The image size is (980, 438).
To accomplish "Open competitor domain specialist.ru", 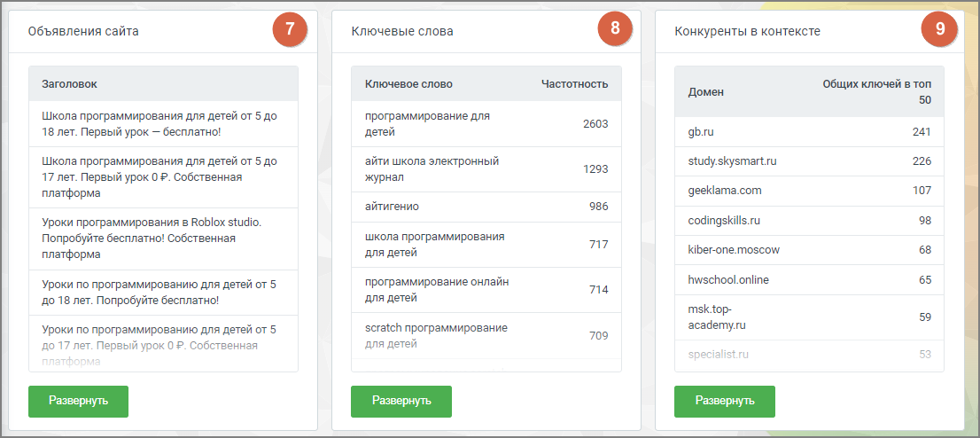I will [x=718, y=354].
